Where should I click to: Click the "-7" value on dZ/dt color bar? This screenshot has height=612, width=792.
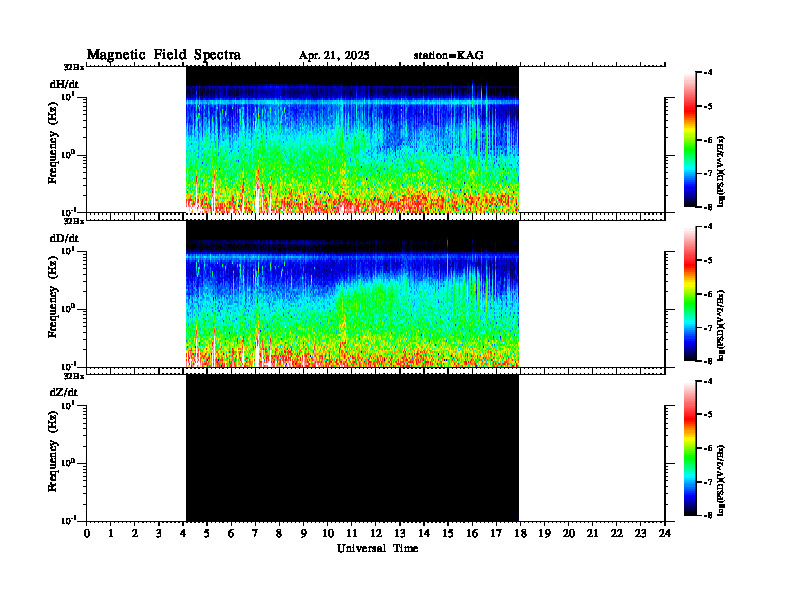tap(708, 482)
